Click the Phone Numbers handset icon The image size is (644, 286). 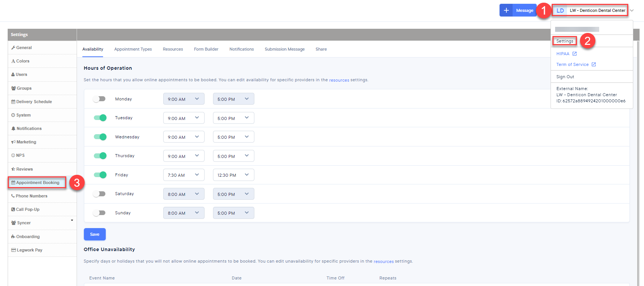click(13, 196)
